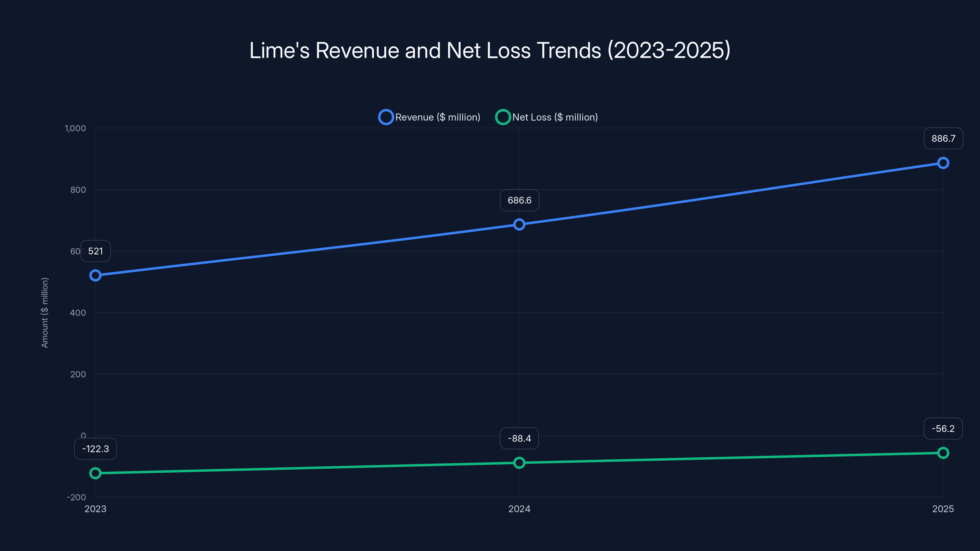Click the 2024 x-axis label
This screenshot has height=551, width=980.
[519, 509]
